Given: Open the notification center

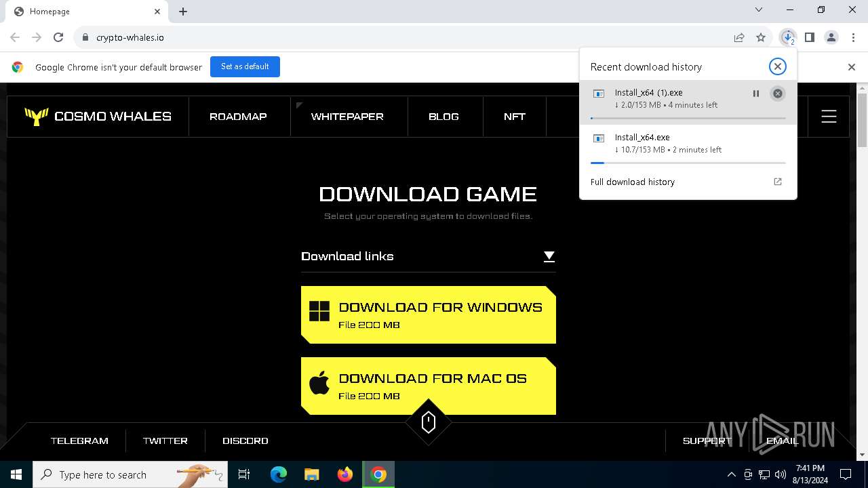Looking at the screenshot, I should (846, 474).
